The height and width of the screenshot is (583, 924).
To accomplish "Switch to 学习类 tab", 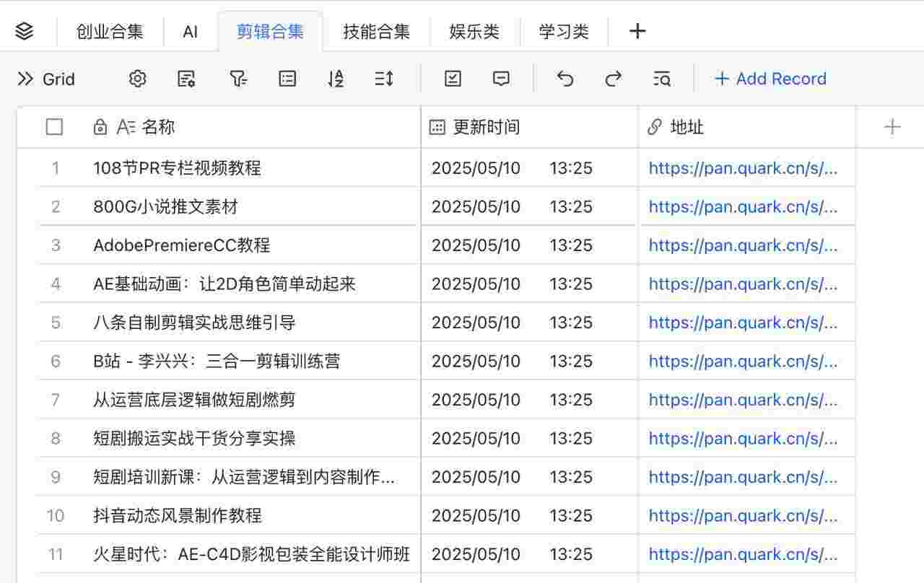I will 564,31.
